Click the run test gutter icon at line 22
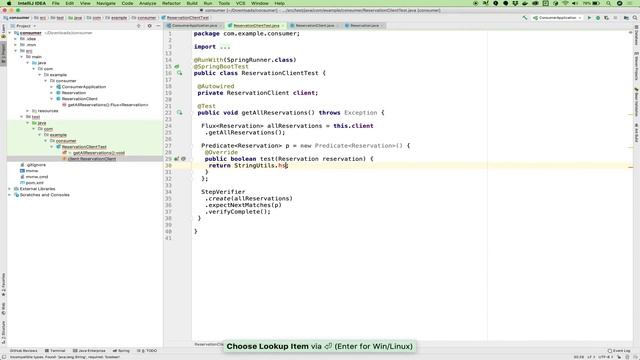 (179, 113)
